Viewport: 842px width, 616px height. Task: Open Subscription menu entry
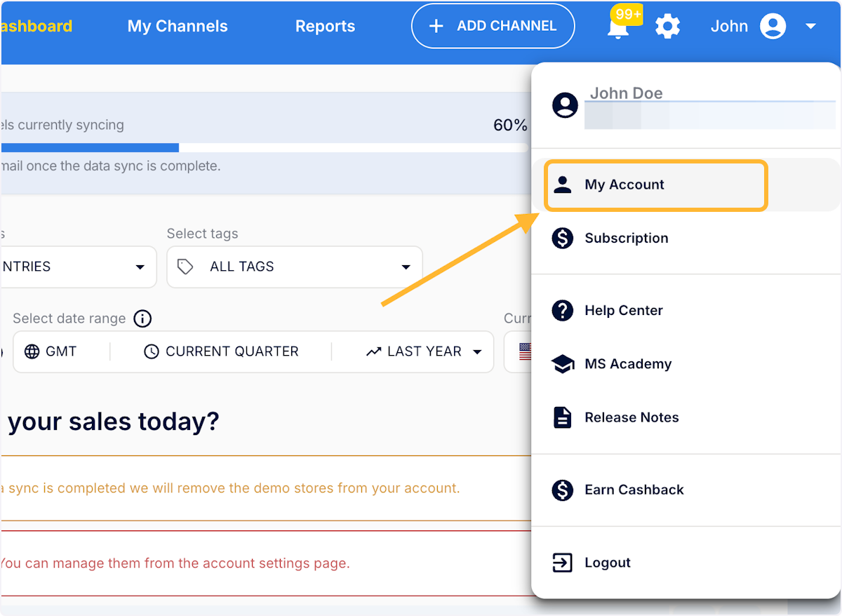[x=686, y=238]
